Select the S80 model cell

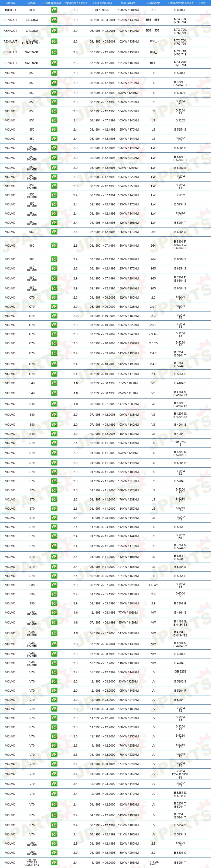coord(32,585)
